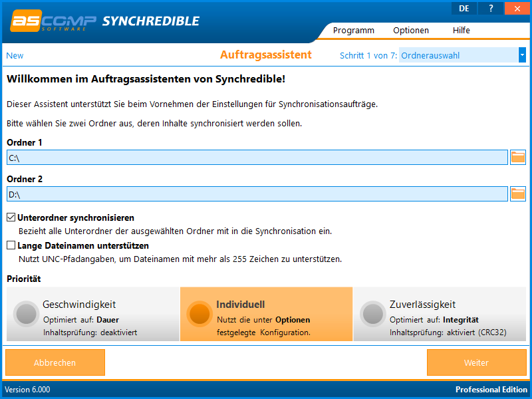This screenshot has width=532, height=399.
Task: Click the SYNCHREDIBLE title text
Action: [x=151, y=21]
